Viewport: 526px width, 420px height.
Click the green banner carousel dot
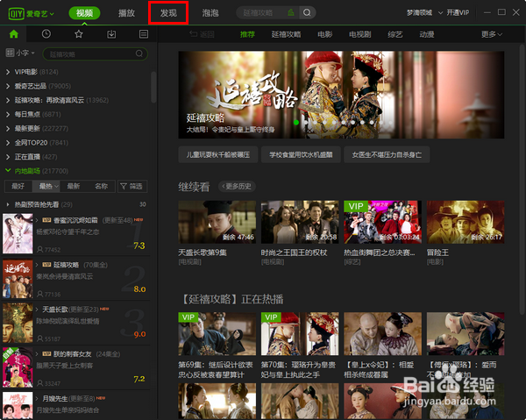click(296, 122)
